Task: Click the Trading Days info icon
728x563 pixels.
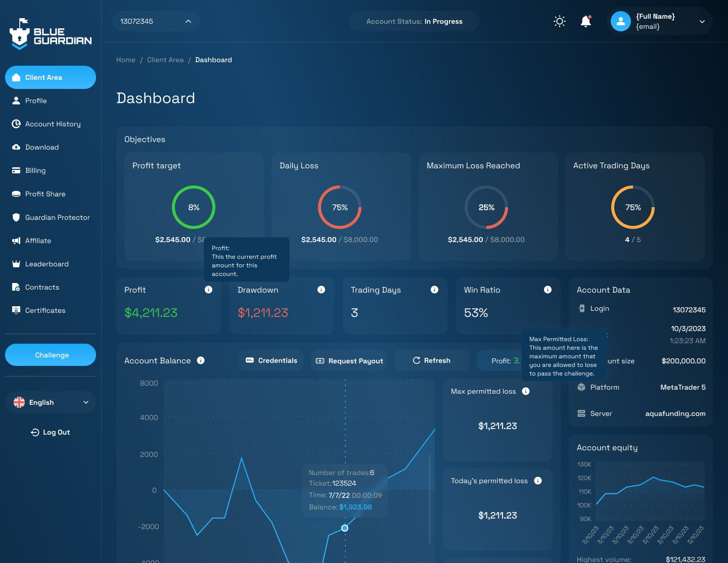Action: [x=434, y=290]
